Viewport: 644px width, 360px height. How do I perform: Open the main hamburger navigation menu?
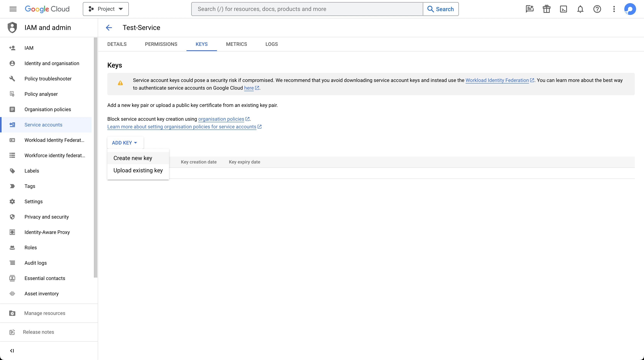(13, 9)
